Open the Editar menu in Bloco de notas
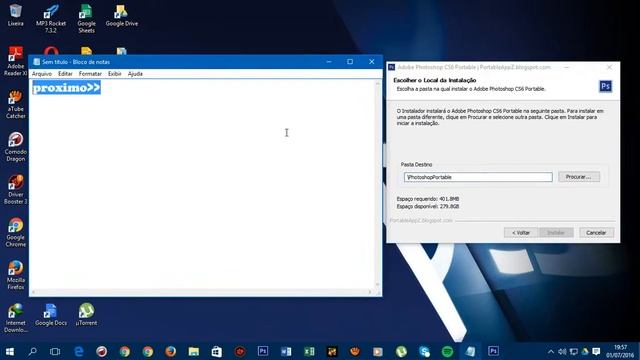640x360 pixels. click(x=65, y=74)
